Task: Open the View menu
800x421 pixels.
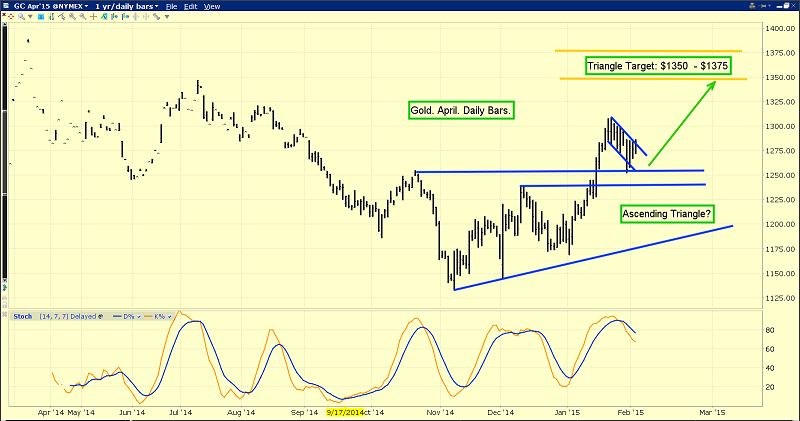Action: [x=212, y=7]
